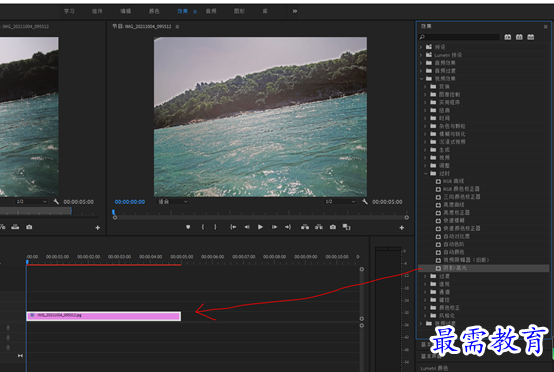Open the comparison view icon in program monitor
The height and width of the screenshot is (372, 554).
click(x=346, y=227)
